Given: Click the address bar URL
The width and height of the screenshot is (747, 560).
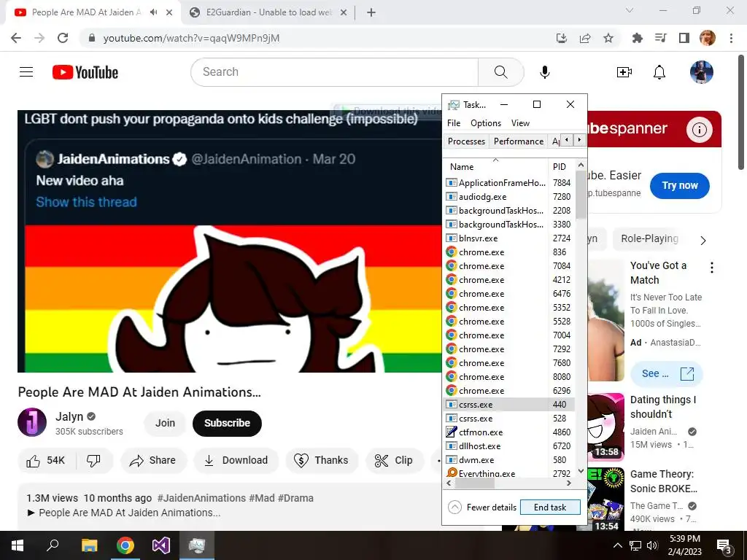Looking at the screenshot, I should pyautogui.click(x=191, y=38).
